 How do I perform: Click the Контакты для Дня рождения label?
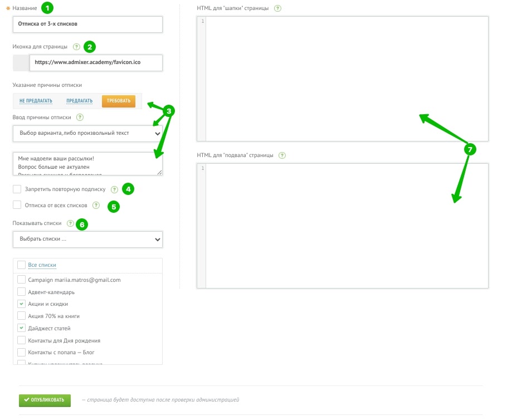click(x=64, y=341)
